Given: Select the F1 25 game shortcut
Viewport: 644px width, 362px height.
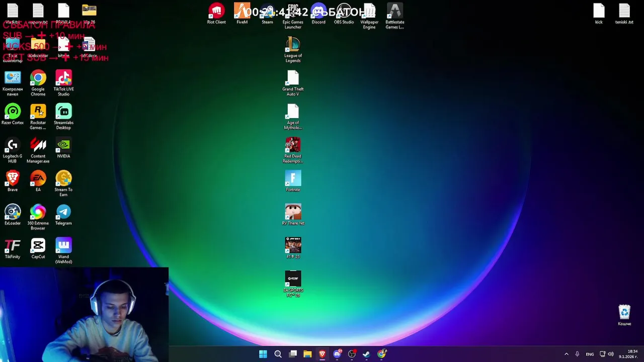Looking at the screenshot, I should 293,248.
